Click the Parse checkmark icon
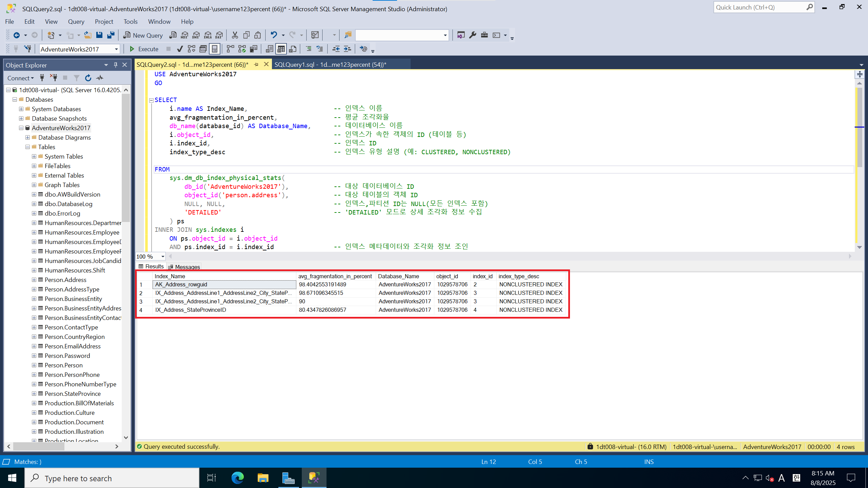Screen dimensions: 868x488 coord(180,49)
